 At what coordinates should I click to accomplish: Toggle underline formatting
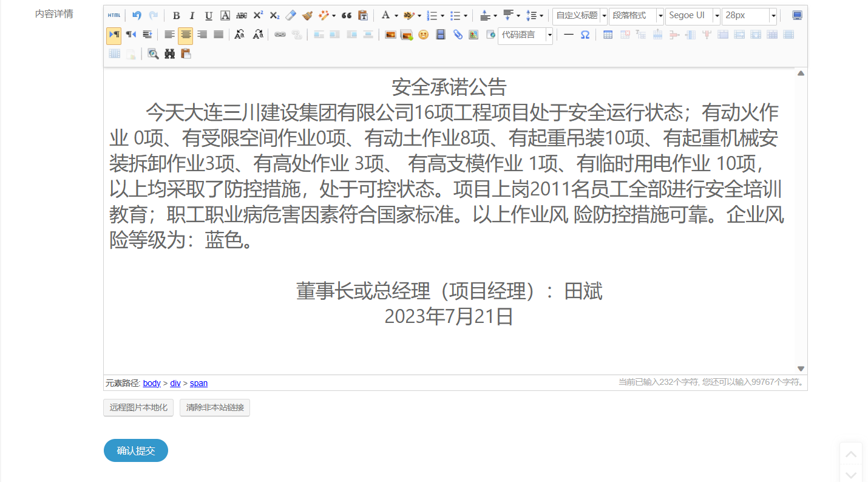pos(209,16)
